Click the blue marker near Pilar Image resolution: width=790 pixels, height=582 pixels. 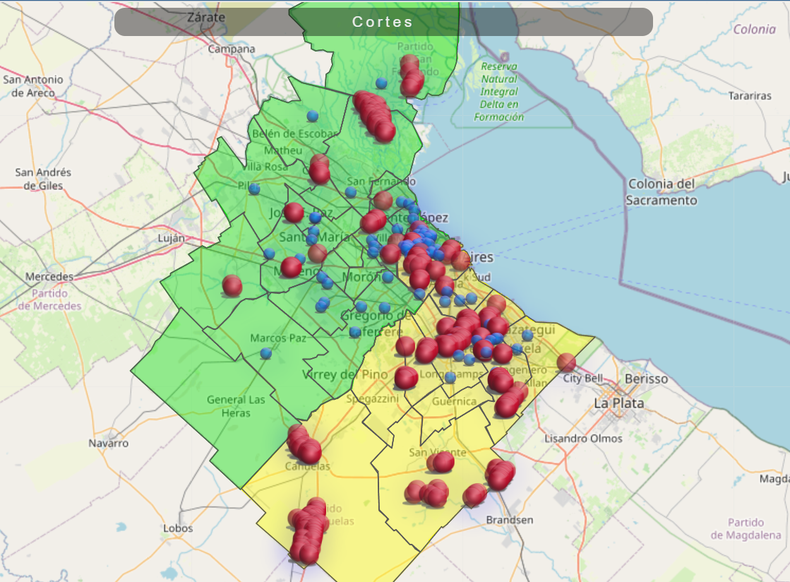click(254, 188)
